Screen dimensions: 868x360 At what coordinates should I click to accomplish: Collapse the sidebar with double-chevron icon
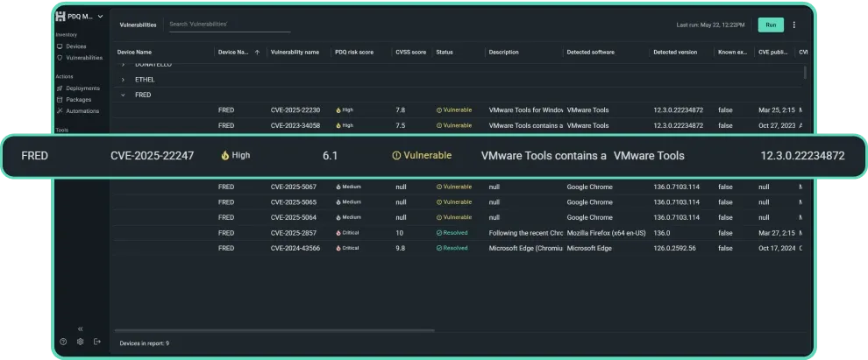tap(81, 328)
